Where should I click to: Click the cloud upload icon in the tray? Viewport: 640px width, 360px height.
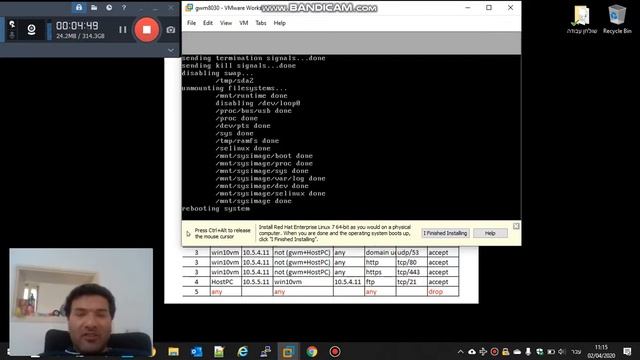point(472,351)
